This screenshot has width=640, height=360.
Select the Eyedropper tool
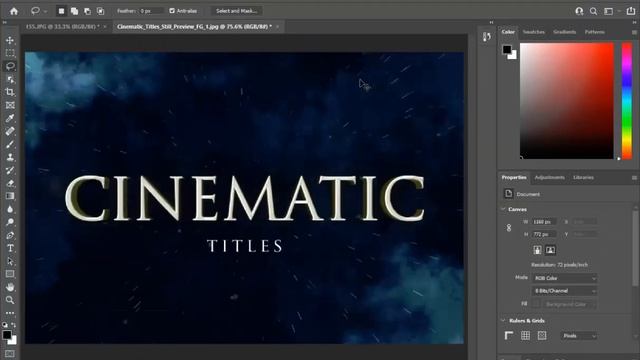click(10, 118)
